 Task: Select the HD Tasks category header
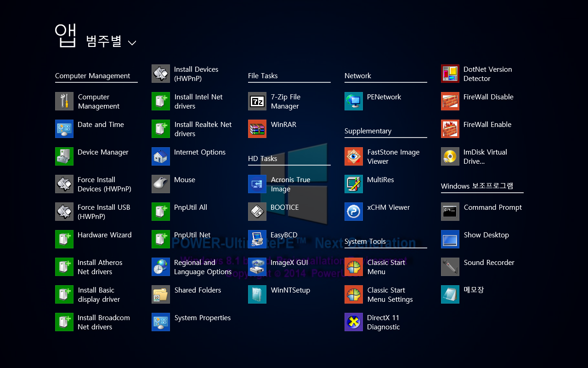click(263, 159)
